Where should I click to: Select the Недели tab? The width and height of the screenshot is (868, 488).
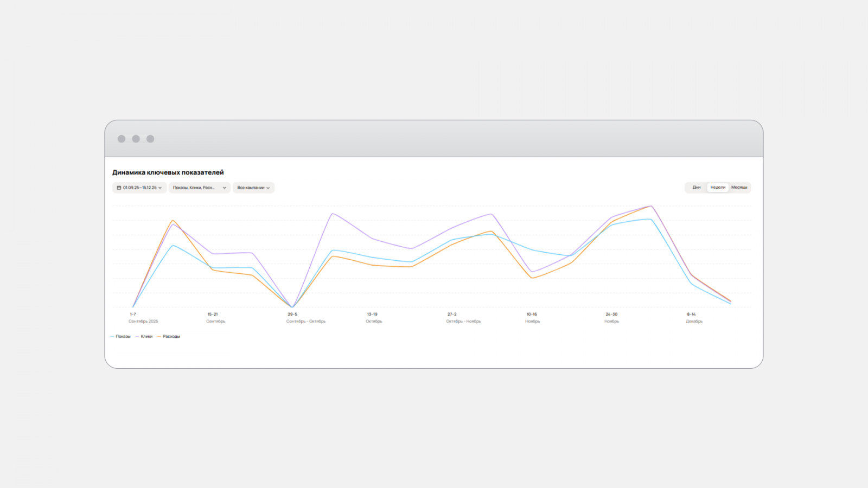tap(718, 188)
